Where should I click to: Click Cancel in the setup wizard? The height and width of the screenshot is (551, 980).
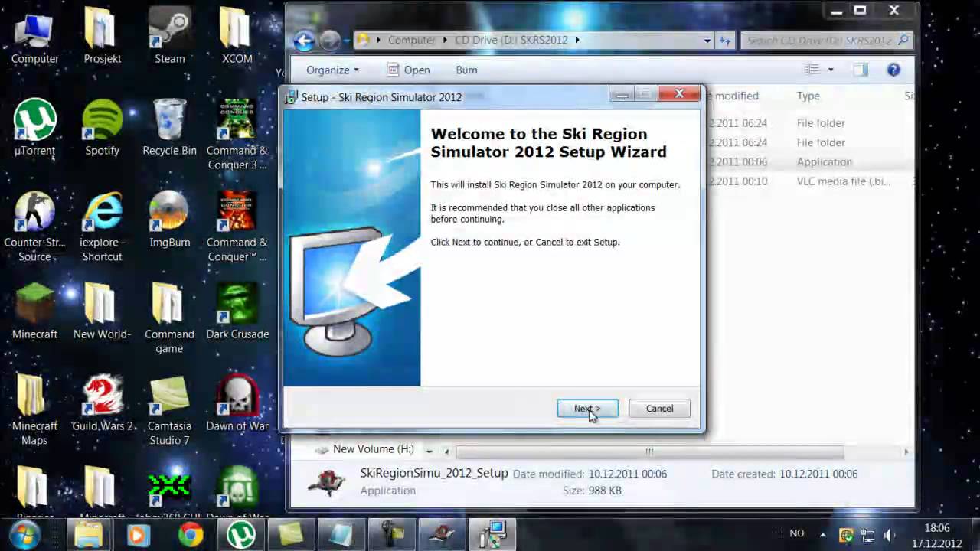[x=659, y=409]
